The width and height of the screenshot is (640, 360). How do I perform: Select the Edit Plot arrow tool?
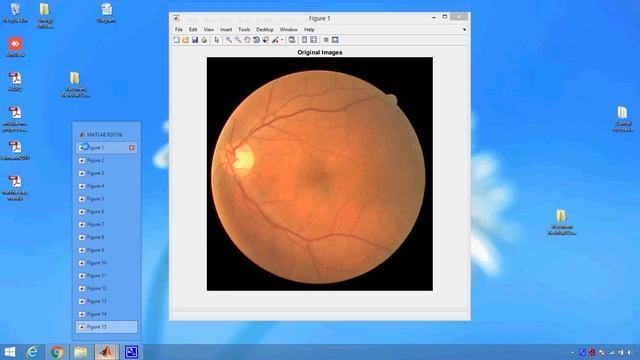tap(217, 40)
